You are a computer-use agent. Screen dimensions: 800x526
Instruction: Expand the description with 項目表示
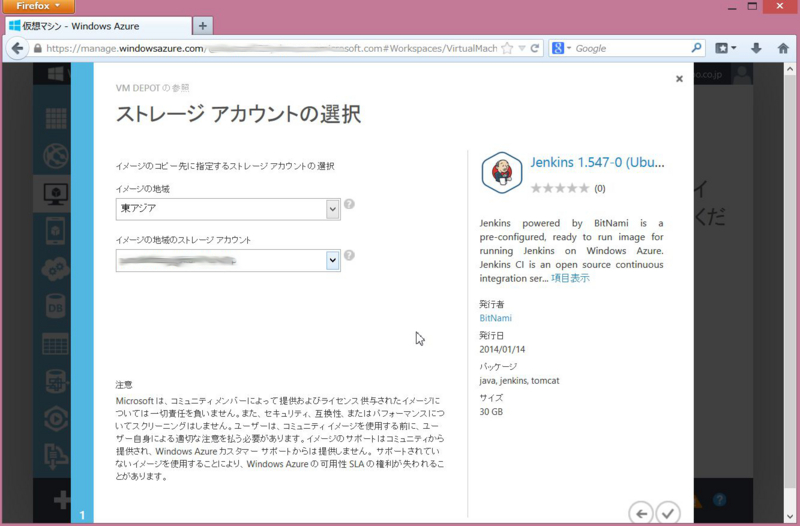click(x=570, y=278)
